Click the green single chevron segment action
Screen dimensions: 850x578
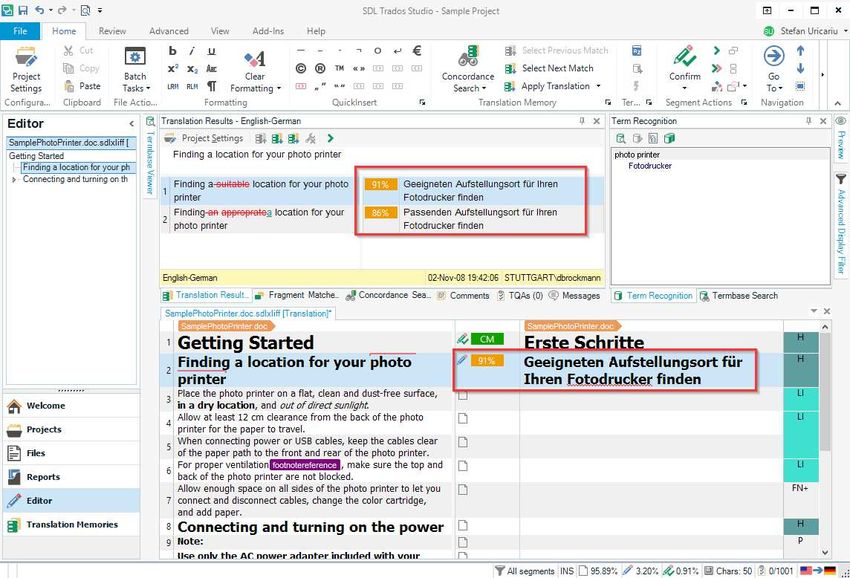[717, 50]
